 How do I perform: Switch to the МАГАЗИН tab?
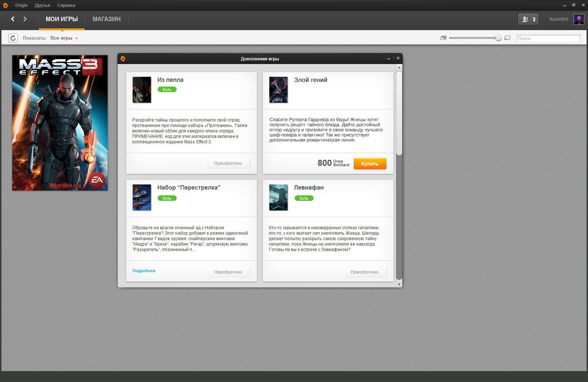click(106, 19)
